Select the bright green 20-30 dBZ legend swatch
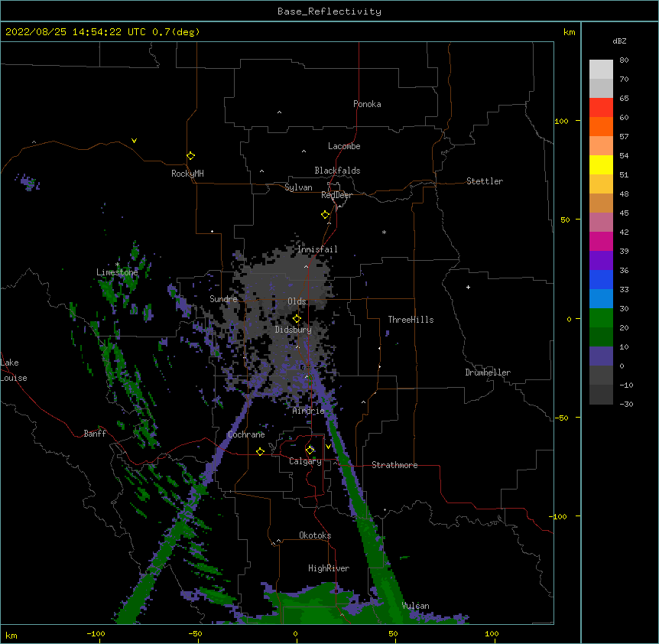Screen dimensions: 659x644 [x=601, y=318]
